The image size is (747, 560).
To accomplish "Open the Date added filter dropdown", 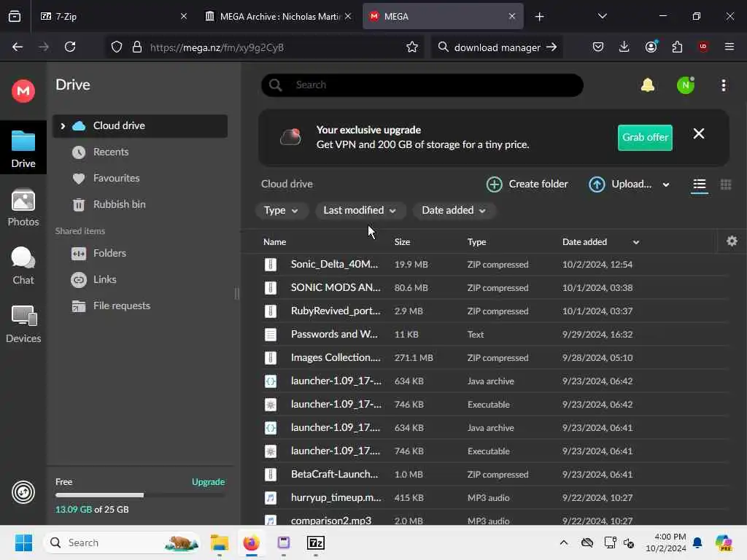I will click(454, 211).
